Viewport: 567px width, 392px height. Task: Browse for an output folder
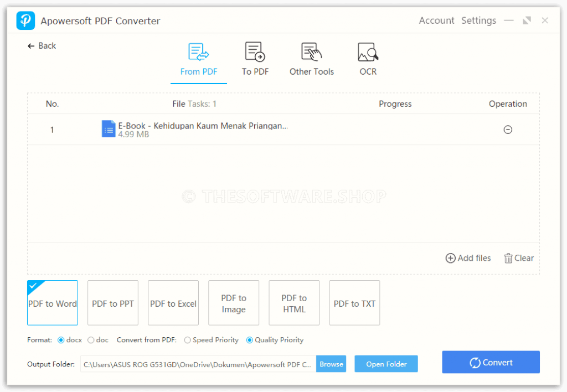(331, 364)
